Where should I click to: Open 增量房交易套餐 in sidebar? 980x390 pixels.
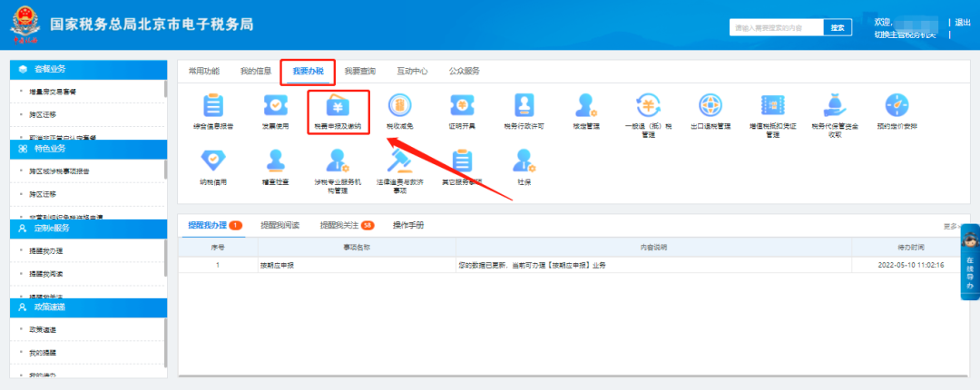pyautogui.click(x=54, y=92)
